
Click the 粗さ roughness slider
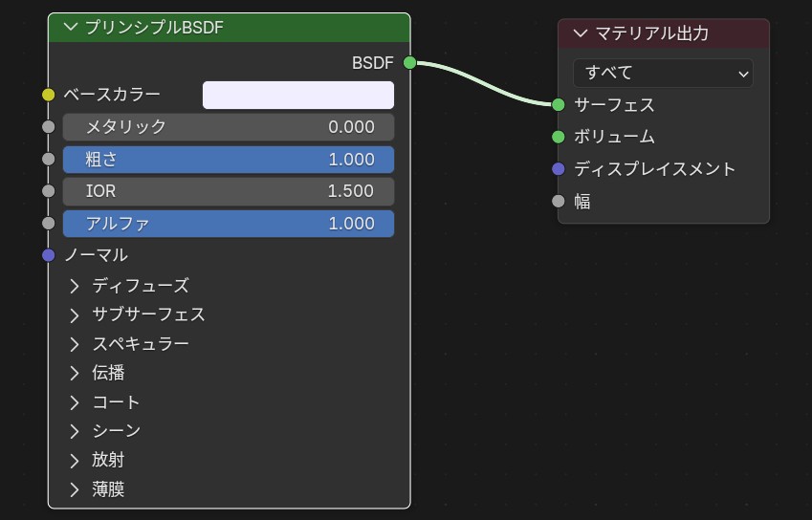229,160
